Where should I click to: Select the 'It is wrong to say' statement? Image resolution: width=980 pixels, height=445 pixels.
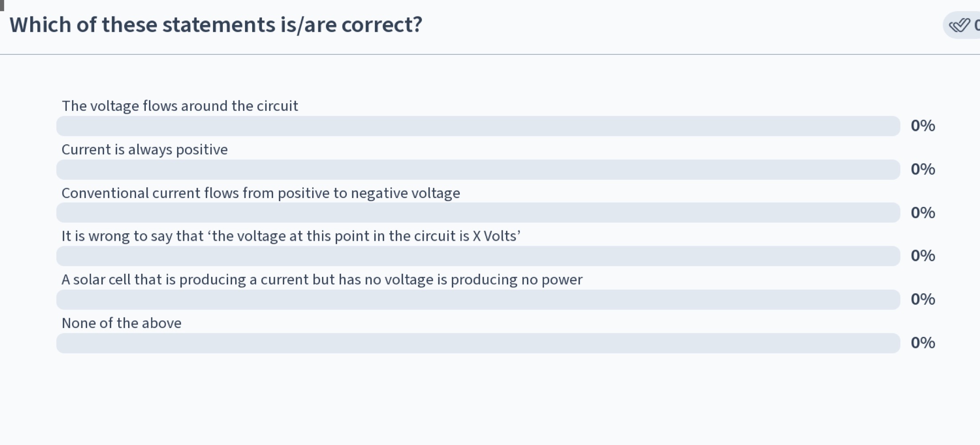(x=291, y=236)
